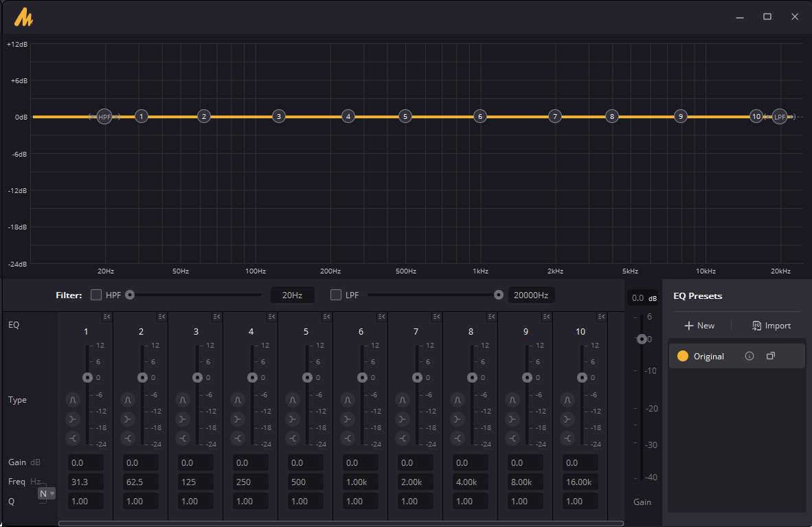This screenshot has width=812, height=527.
Task: Click band node 6 on the EQ curve
Action: (x=480, y=117)
